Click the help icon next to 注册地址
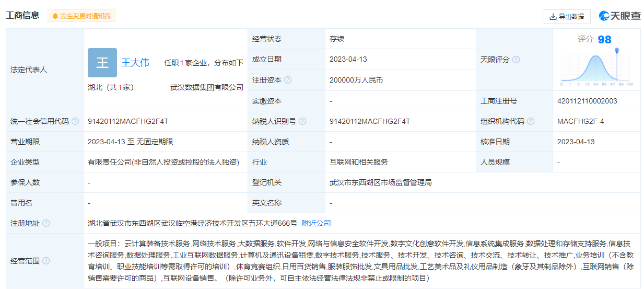This screenshot has width=644, height=289. (x=46, y=224)
